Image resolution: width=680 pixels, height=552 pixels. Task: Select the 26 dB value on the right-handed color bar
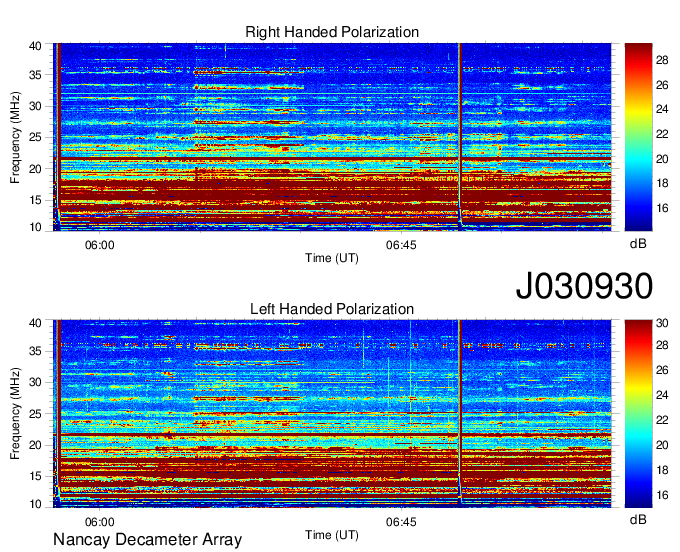(x=662, y=85)
